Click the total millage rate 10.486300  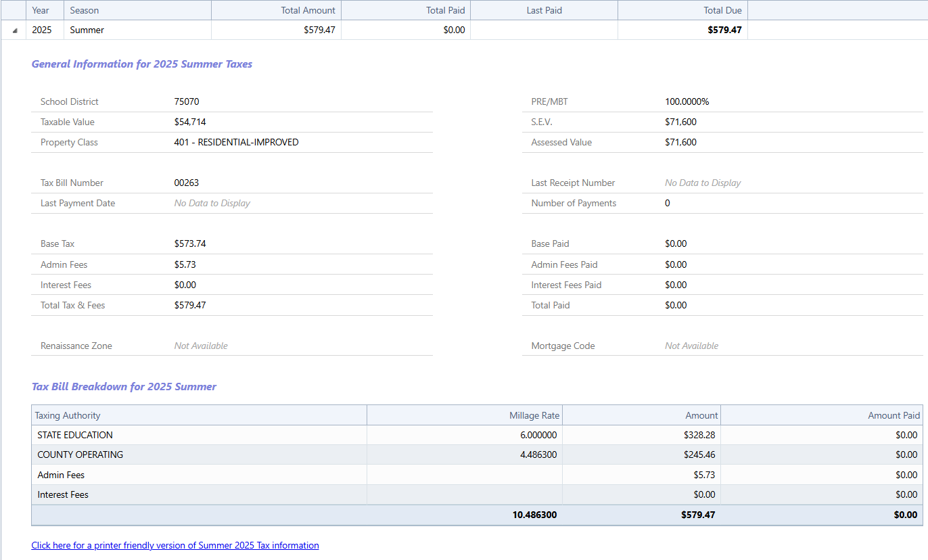(x=534, y=515)
